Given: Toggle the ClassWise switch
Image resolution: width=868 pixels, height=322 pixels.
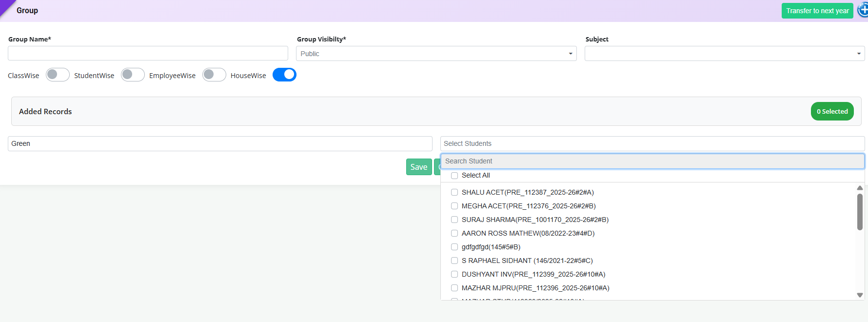Looking at the screenshot, I should tap(58, 75).
